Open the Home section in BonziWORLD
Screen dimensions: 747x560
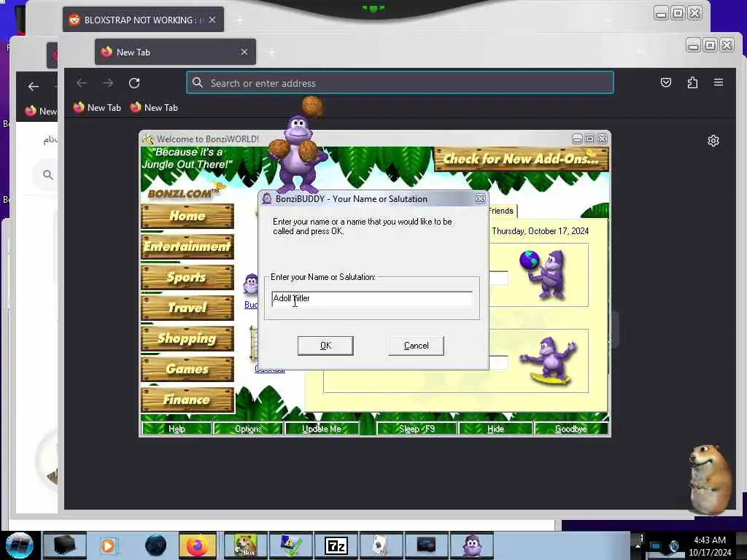coord(187,216)
